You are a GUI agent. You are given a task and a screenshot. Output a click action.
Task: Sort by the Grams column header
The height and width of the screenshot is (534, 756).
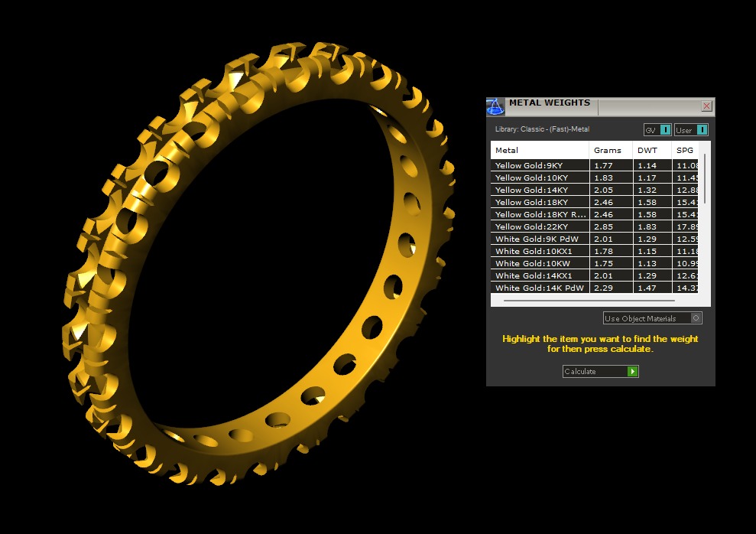(x=611, y=150)
